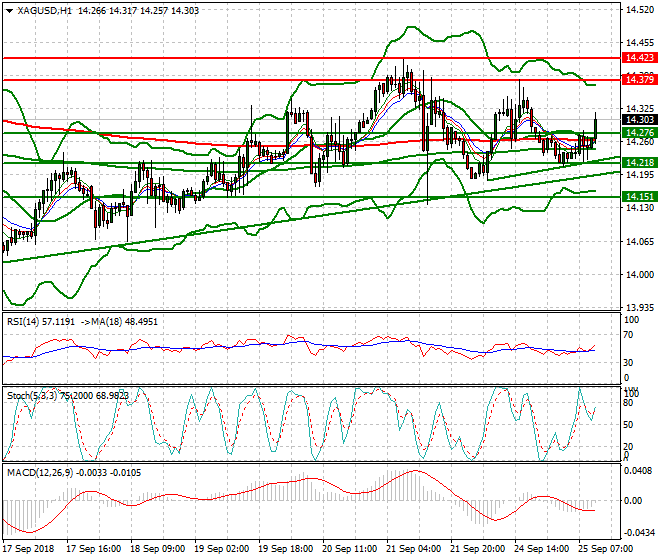This screenshot has width=660, height=560.
Task: Open the chart dropdown triangle beside XAGUSD,H1
Action: 10,11
